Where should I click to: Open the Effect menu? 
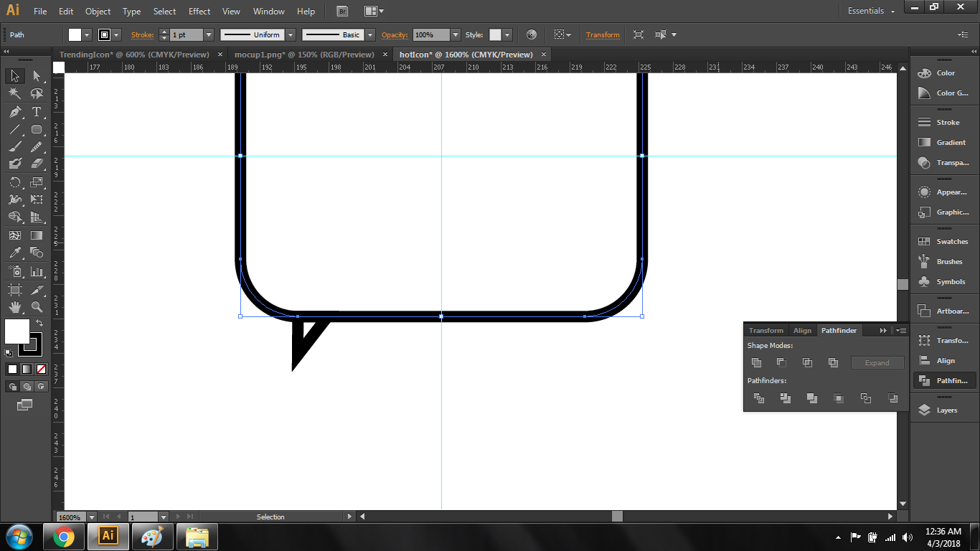point(199,11)
